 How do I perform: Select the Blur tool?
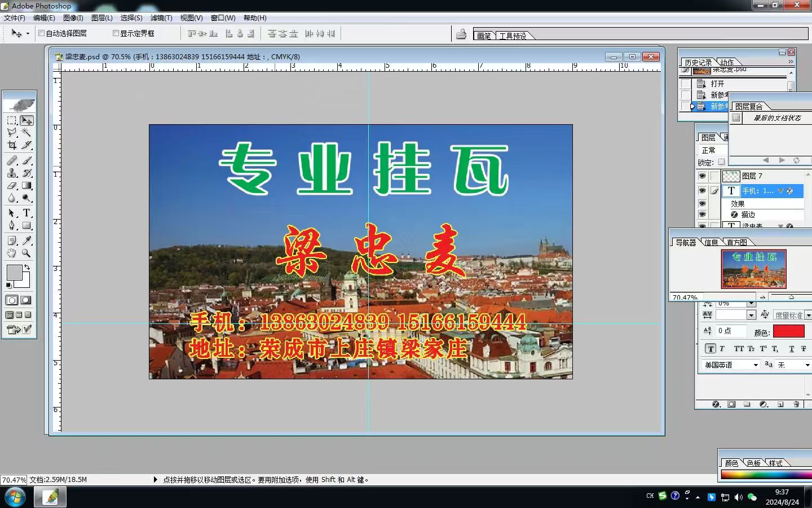click(x=12, y=198)
